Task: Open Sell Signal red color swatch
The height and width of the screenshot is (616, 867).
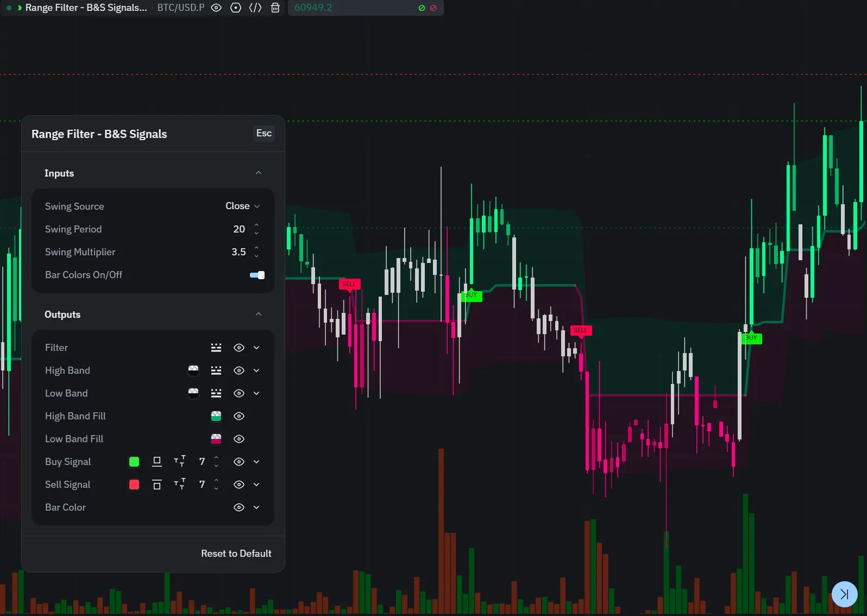Action: click(x=134, y=485)
